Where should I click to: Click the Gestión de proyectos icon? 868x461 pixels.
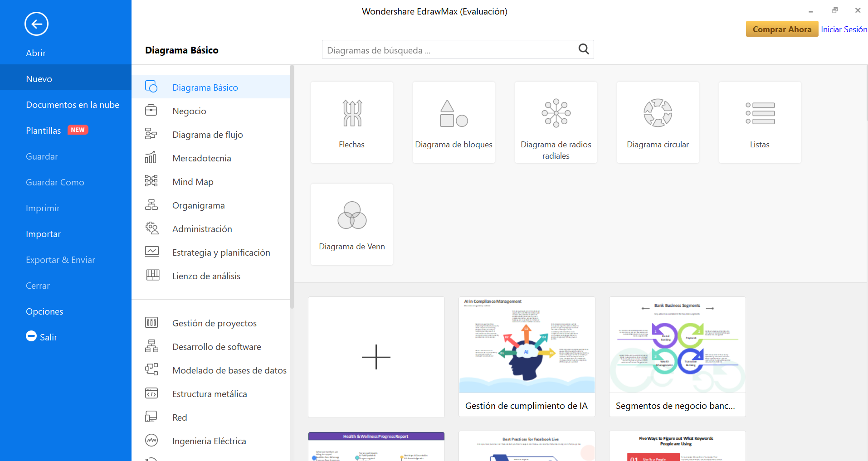[151, 322]
